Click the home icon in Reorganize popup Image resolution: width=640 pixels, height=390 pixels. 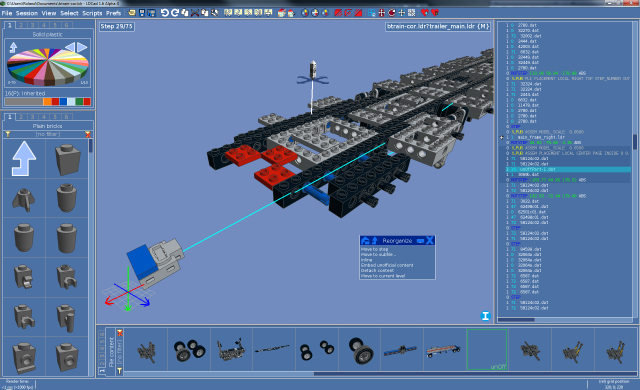click(365, 241)
